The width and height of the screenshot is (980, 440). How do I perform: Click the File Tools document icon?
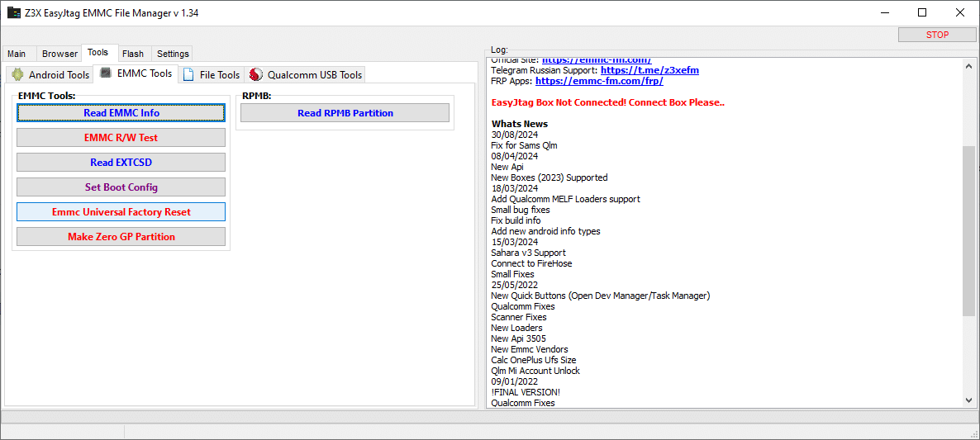(188, 75)
